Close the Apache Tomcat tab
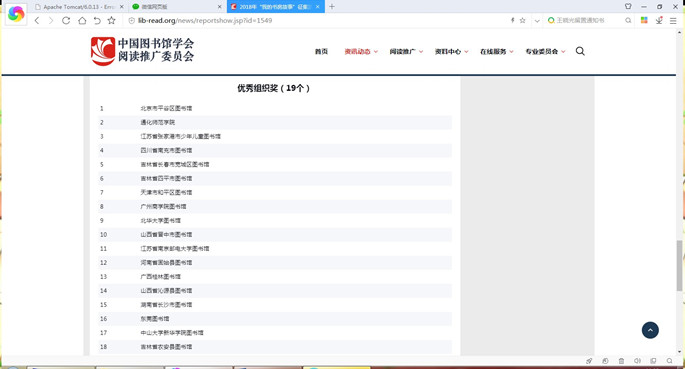This screenshot has width=685, height=369. pyautogui.click(x=121, y=7)
